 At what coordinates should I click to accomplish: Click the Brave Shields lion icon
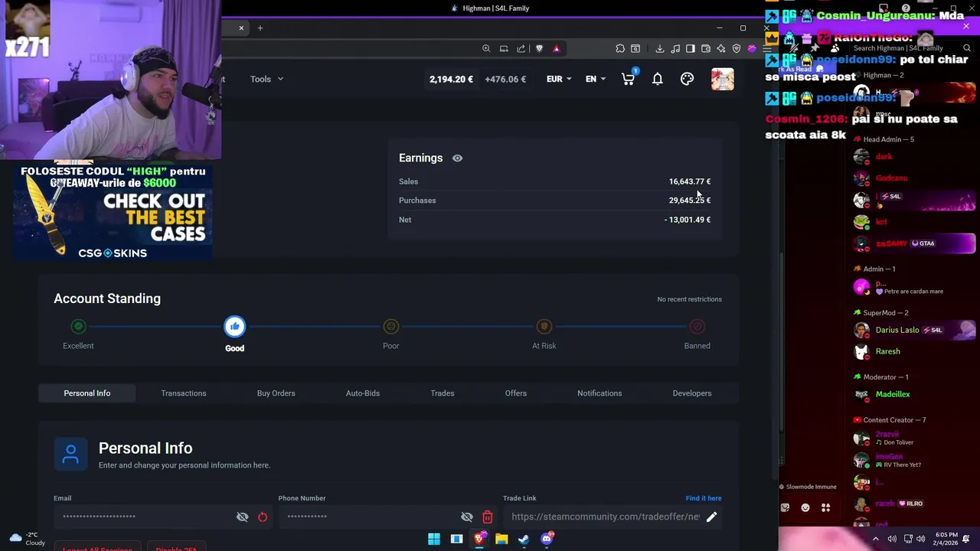(539, 48)
